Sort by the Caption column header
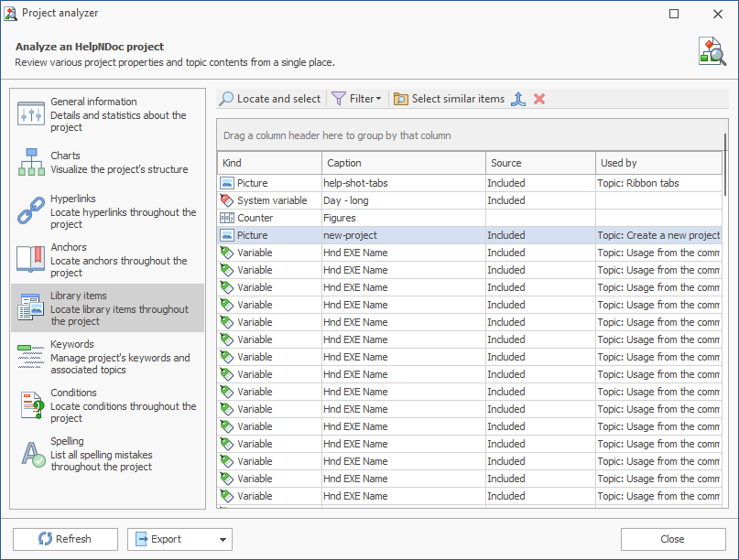Viewport: 739px width, 560px height. tap(403, 163)
